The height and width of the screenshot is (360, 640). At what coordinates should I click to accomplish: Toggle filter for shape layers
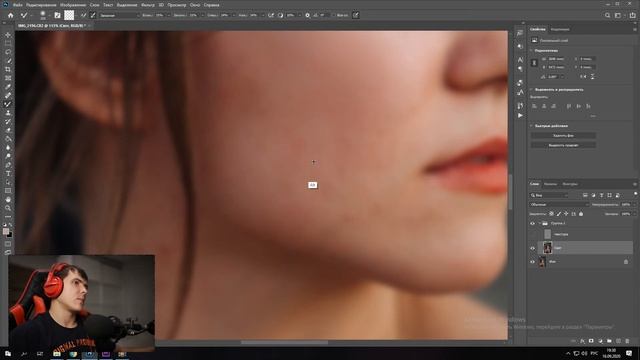click(x=609, y=195)
